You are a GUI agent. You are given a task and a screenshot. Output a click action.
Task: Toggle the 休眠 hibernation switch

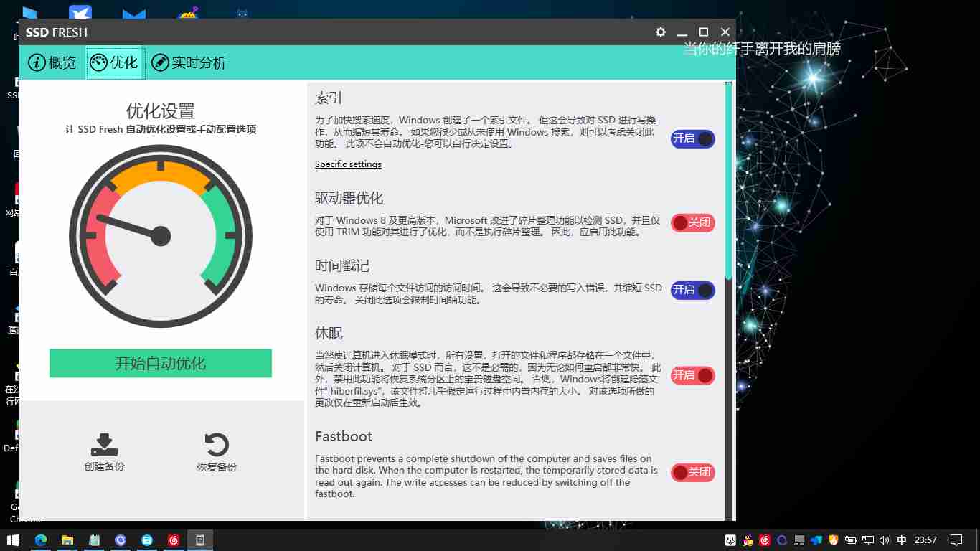click(693, 375)
